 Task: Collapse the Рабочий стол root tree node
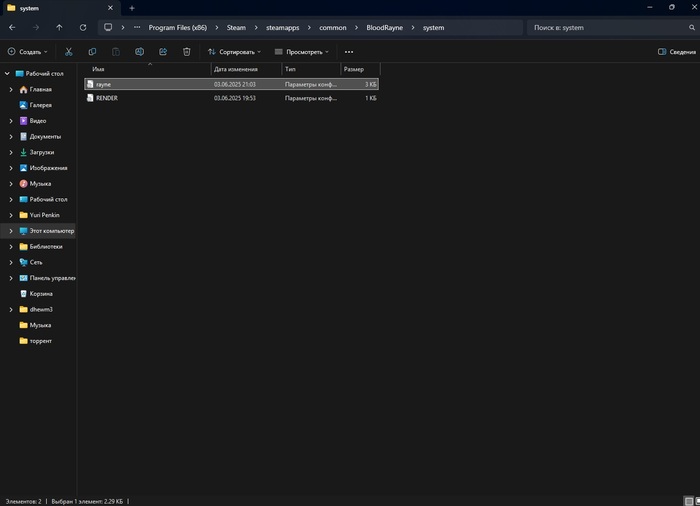7,74
